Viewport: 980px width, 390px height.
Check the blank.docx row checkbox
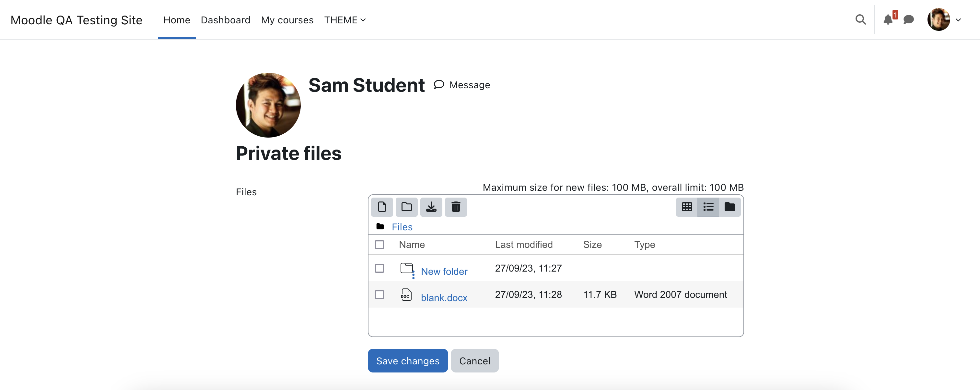click(379, 295)
